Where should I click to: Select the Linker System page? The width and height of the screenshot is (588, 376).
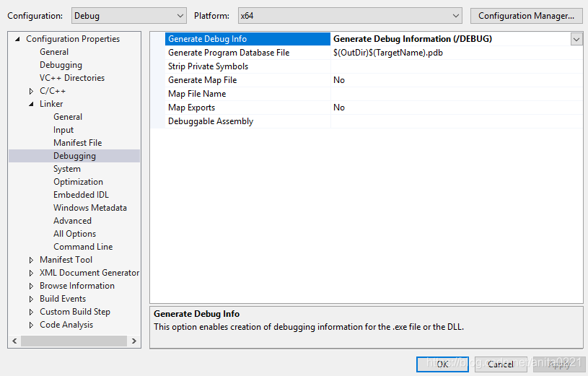point(67,169)
